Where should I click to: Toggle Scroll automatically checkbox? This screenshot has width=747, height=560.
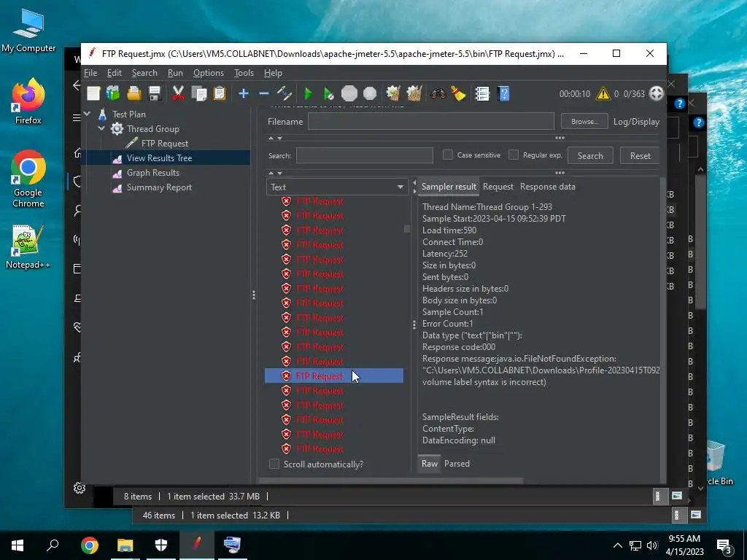[x=274, y=464]
